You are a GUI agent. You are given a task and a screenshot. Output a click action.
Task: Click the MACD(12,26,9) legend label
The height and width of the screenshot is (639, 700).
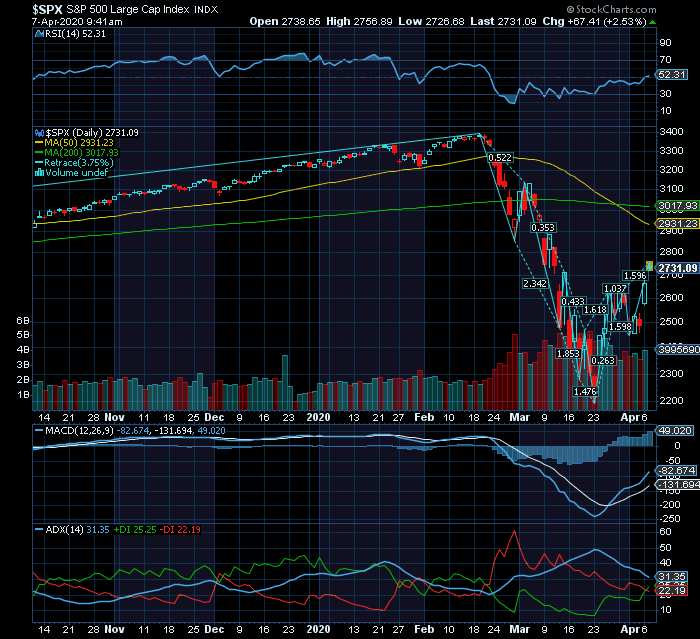[x=79, y=430]
